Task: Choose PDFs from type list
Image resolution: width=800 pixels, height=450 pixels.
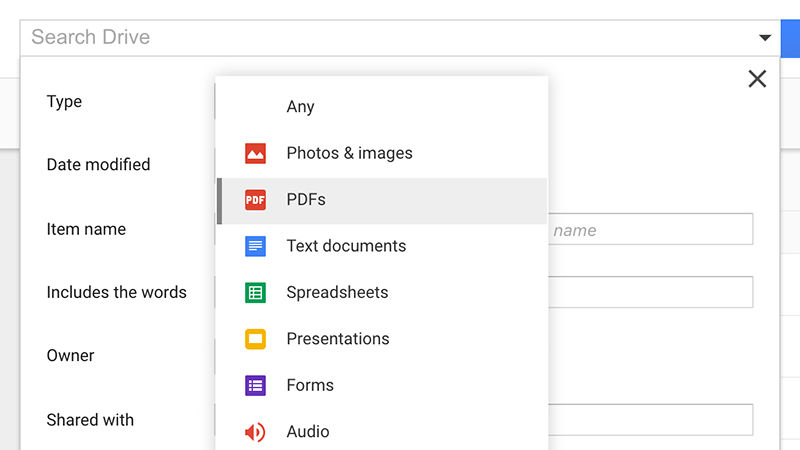Action: coord(306,200)
